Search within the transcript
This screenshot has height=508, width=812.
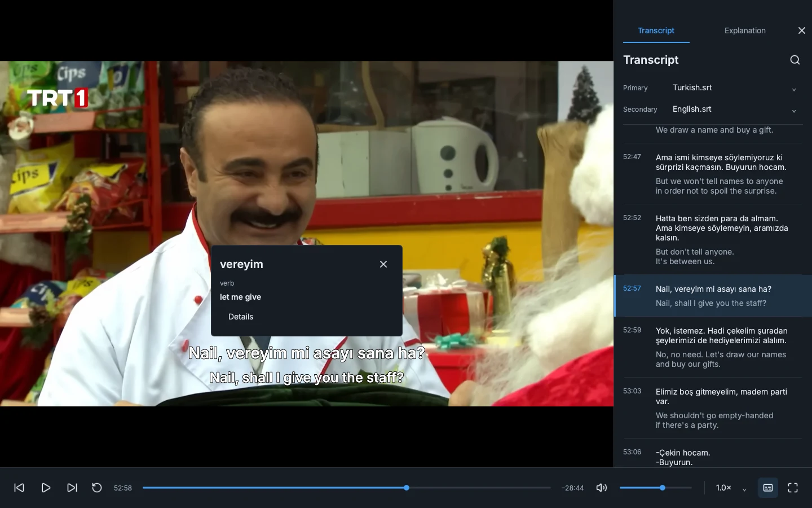[x=795, y=60]
